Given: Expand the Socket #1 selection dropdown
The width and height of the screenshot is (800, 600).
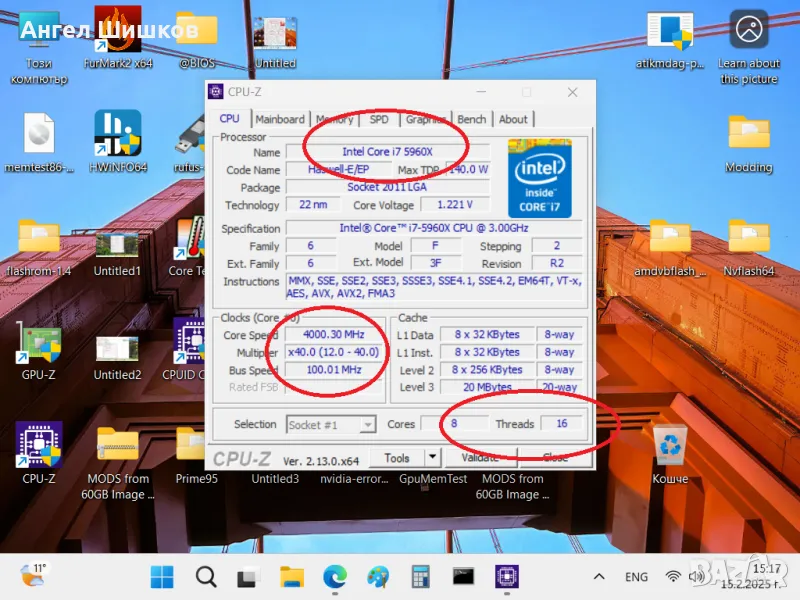Looking at the screenshot, I should [x=367, y=424].
